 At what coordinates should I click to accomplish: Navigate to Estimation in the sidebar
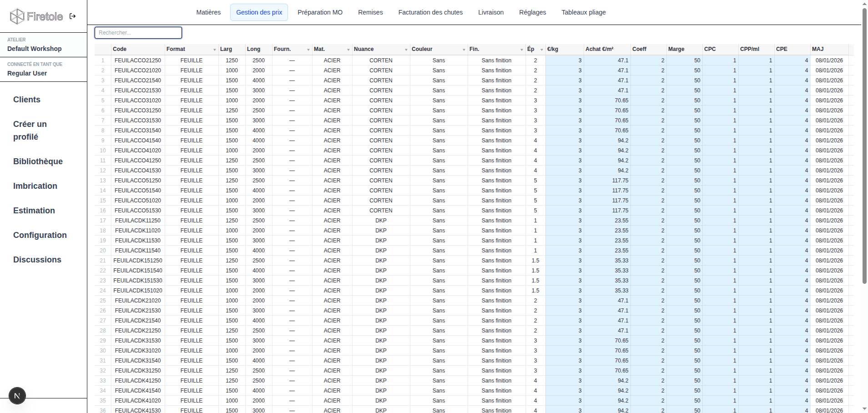point(34,211)
